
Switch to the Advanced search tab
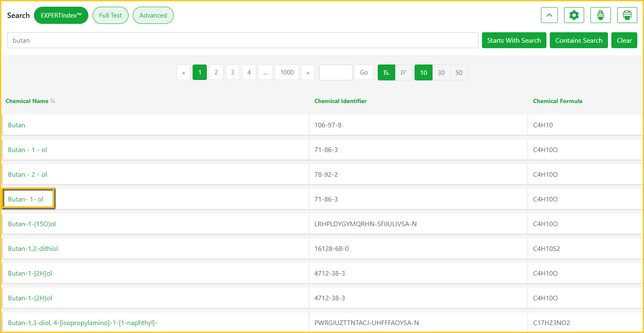point(153,15)
